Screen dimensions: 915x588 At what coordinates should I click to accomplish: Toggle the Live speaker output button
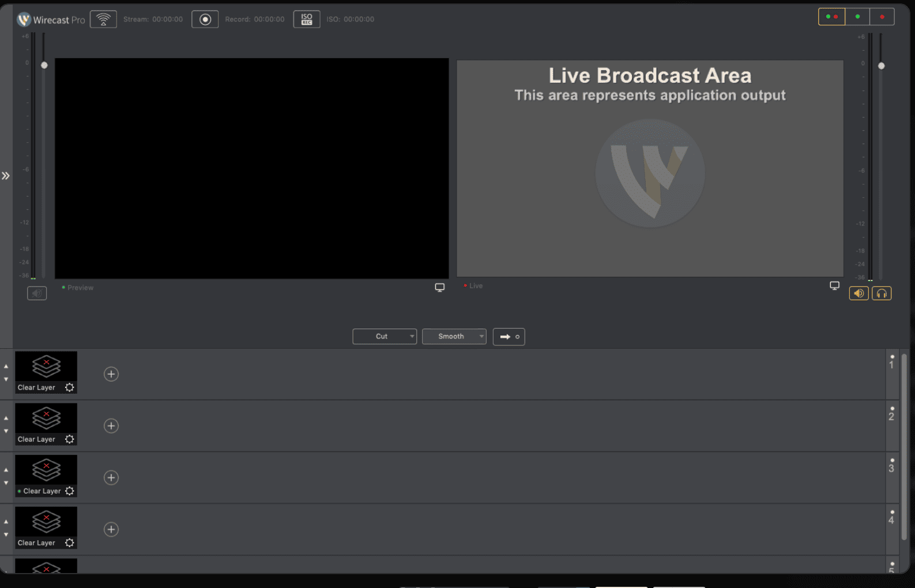click(858, 293)
